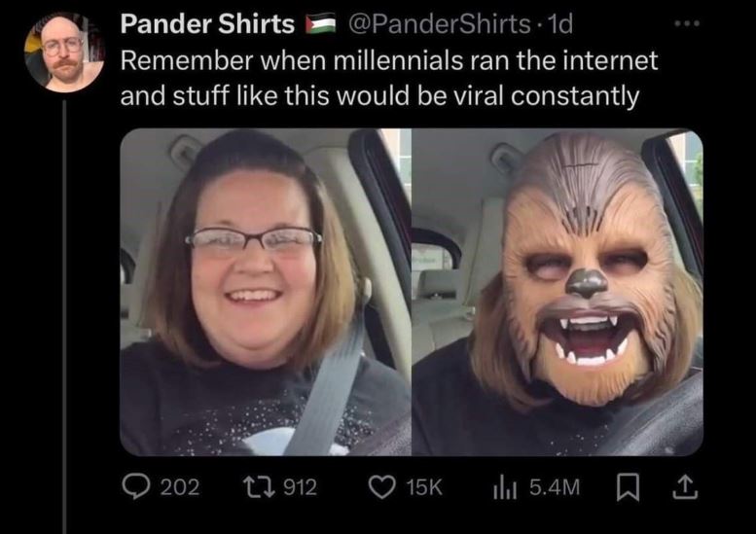
Task: Open the three-dot more options menu
Action: [687, 22]
